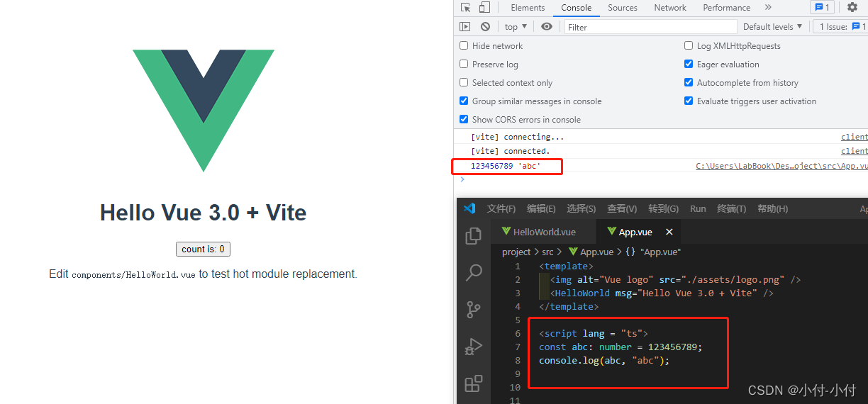The width and height of the screenshot is (868, 404).
Task: Click the console output 123456789 'abc'
Action: 506,166
